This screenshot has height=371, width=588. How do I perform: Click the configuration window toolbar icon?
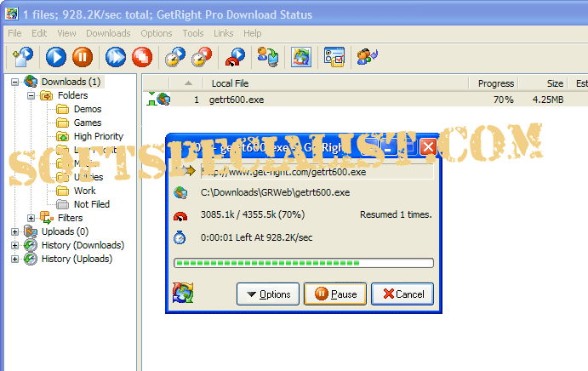tap(333, 57)
